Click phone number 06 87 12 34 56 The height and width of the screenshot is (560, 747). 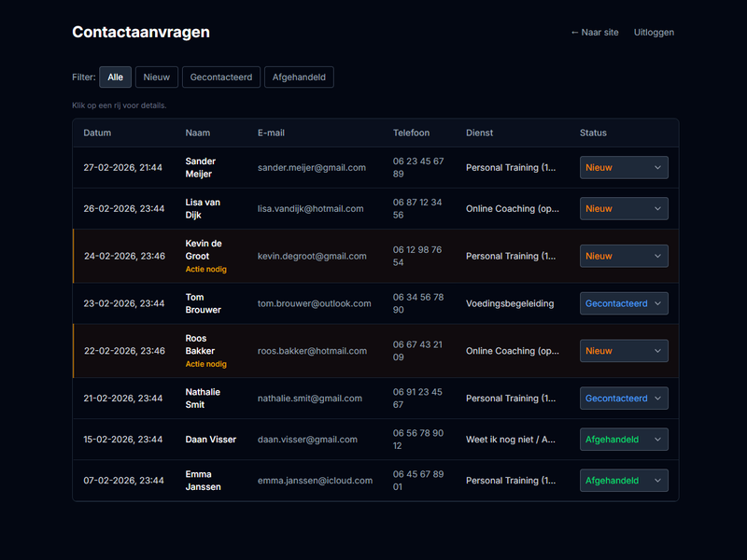(x=417, y=208)
